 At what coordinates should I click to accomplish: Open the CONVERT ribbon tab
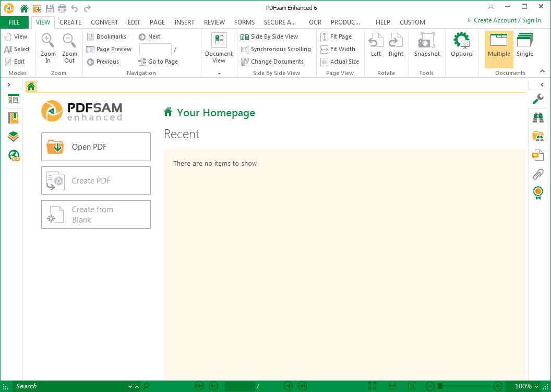tap(104, 22)
